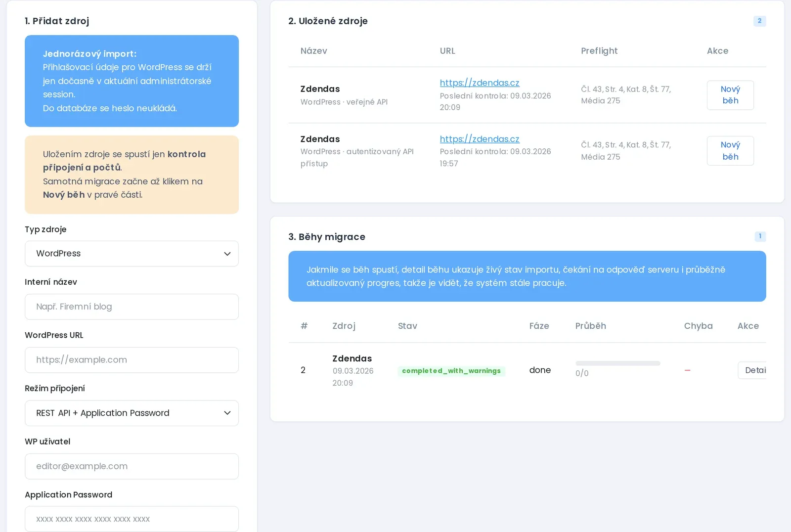Image resolution: width=791 pixels, height=532 pixels.
Task: Click the '1. Přidat zdroj' heading
Action: [x=57, y=21]
